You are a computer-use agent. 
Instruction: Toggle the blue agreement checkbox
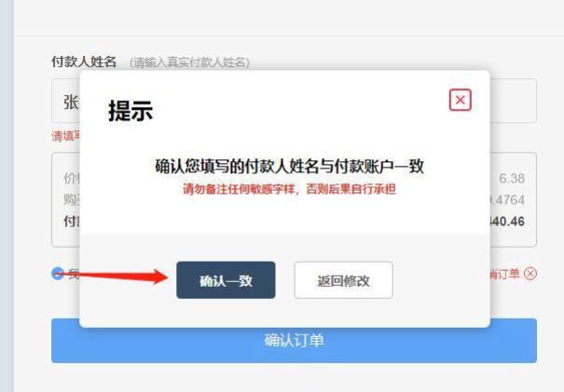point(58,274)
